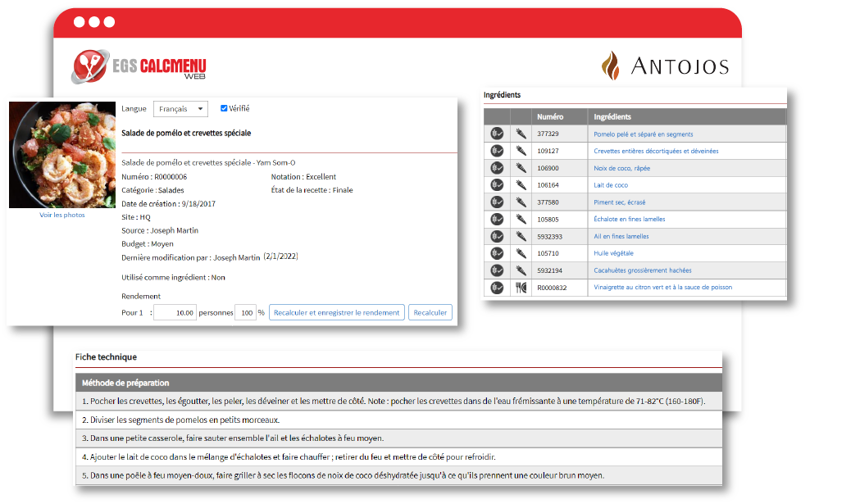Click the fork-and-knife recipe icon in row R0000832
Image resolution: width=860 pixels, height=504 pixels.
pos(521,288)
